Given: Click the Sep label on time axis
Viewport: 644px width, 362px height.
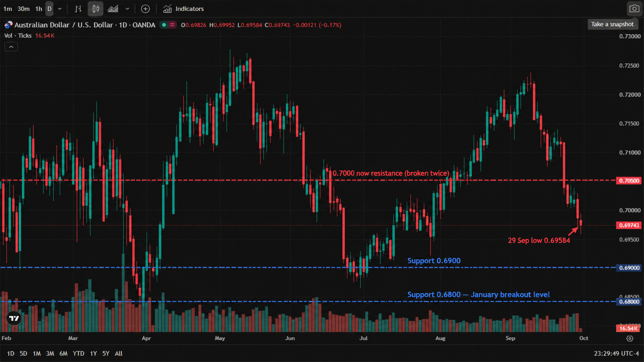Looking at the screenshot, I should [x=510, y=338].
